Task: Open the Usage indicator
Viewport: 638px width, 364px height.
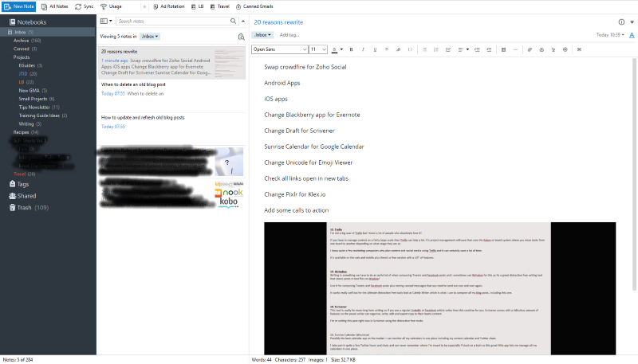Action: 111,6
